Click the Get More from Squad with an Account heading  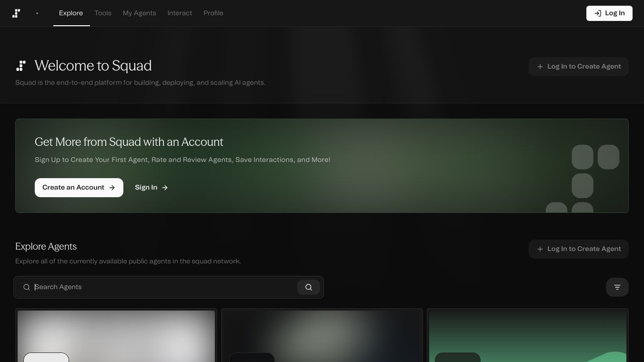click(x=129, y=142)
